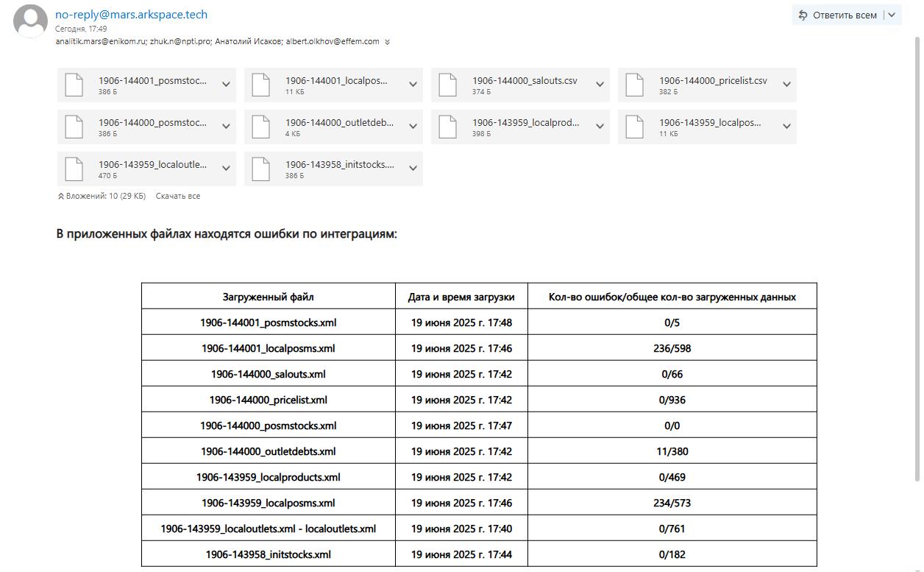Click Скачать все link
The height and width of the screenshot is (572, 924).
(178, 196)
